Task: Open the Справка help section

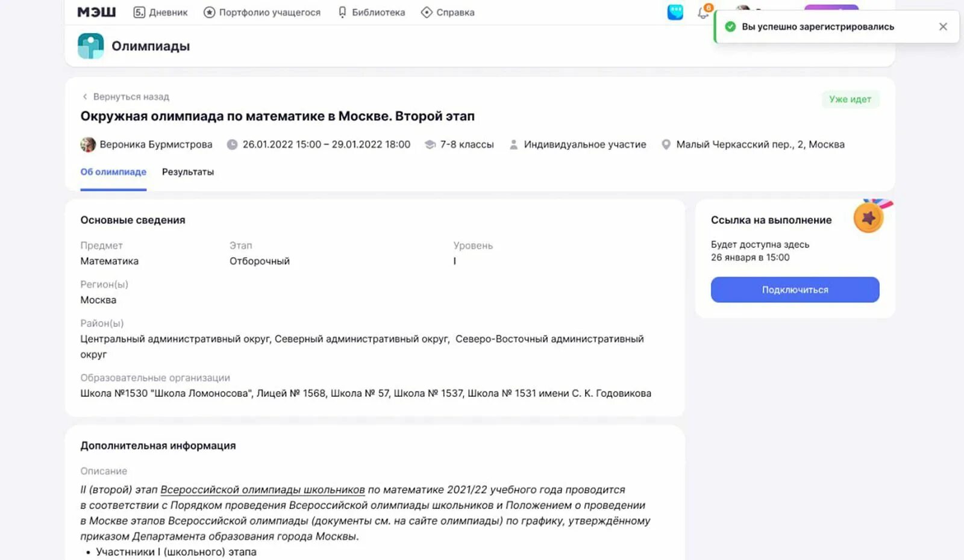Action: tap(448, 12)
